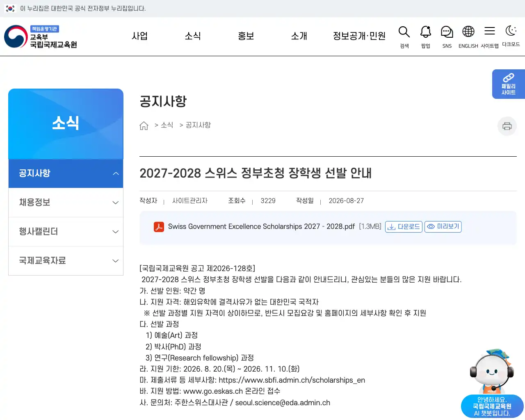The image size is (525, 420).
Task: Click the PDF file icon of the attachment
Action: pyautogui.click(x=159, y=227)
